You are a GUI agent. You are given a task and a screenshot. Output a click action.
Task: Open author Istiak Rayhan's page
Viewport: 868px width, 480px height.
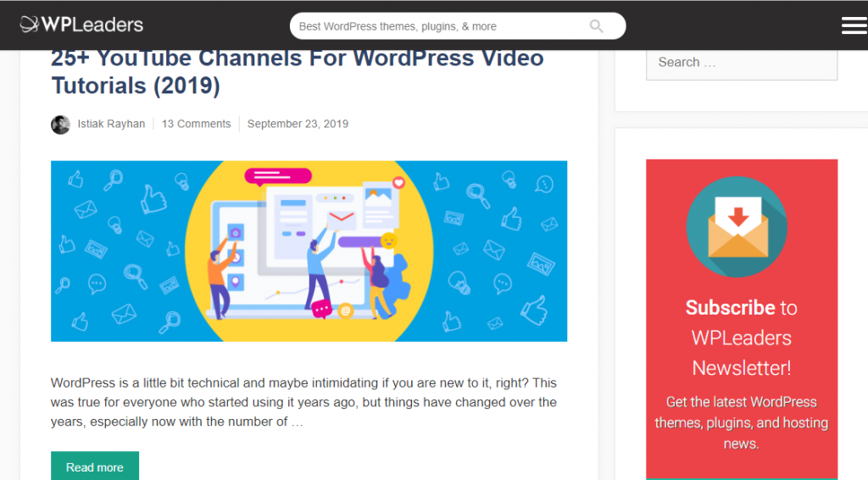(x=111, y=124)
